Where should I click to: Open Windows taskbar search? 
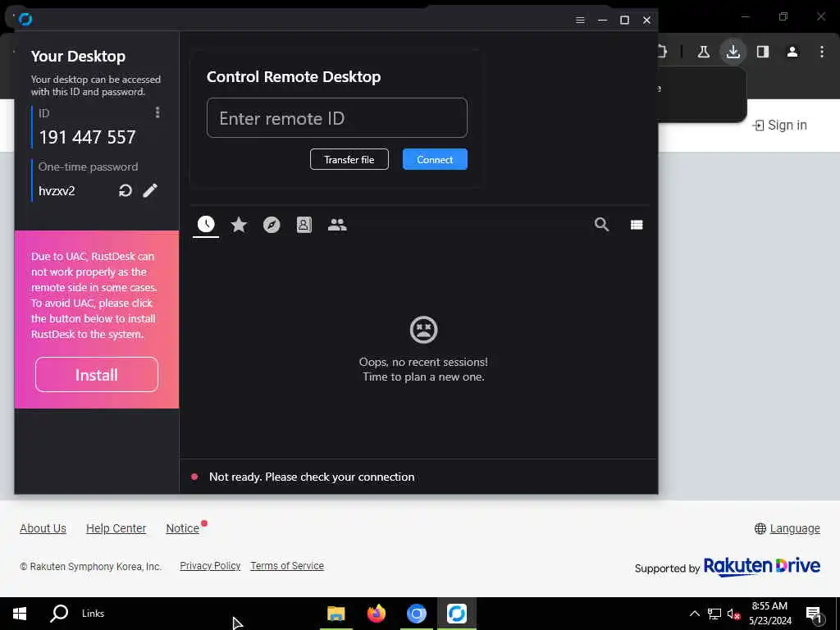pos(59,614)
